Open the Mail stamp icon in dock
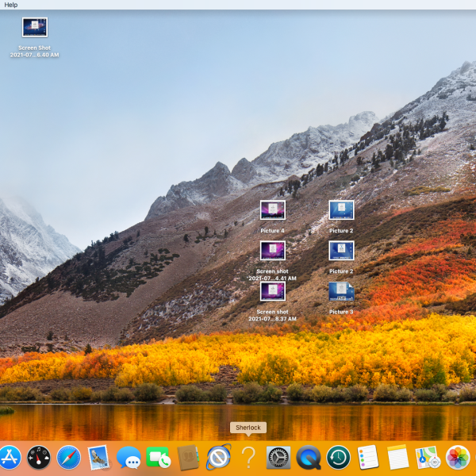The width and height of the screenshot is (476, 476). click(x=98, y=457)
